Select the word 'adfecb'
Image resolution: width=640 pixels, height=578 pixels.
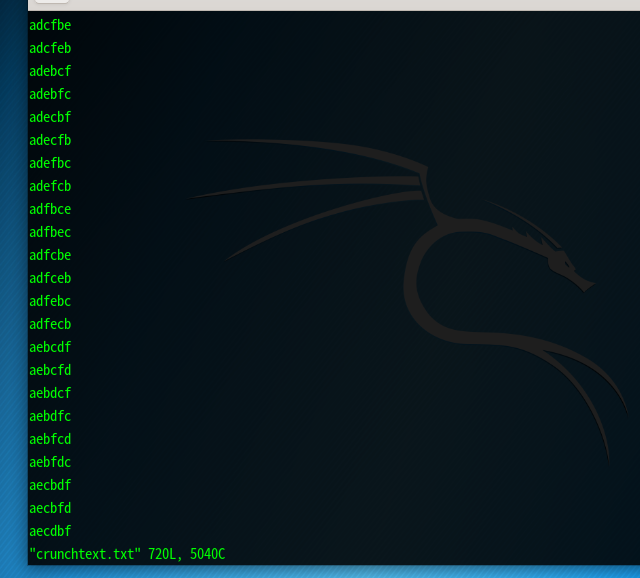50,324
